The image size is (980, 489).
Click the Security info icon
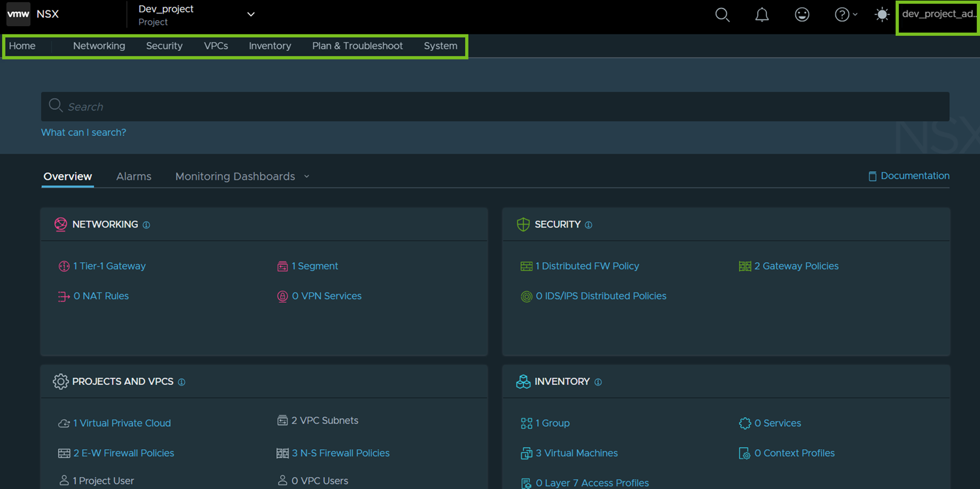[589, 225]
